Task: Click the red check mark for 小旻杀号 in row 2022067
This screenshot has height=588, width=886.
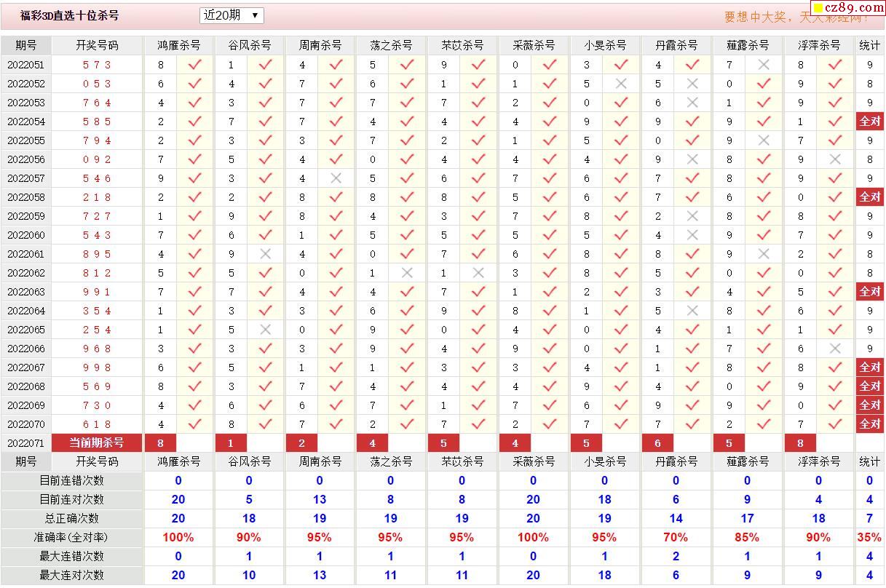Action: coord(621,367)
